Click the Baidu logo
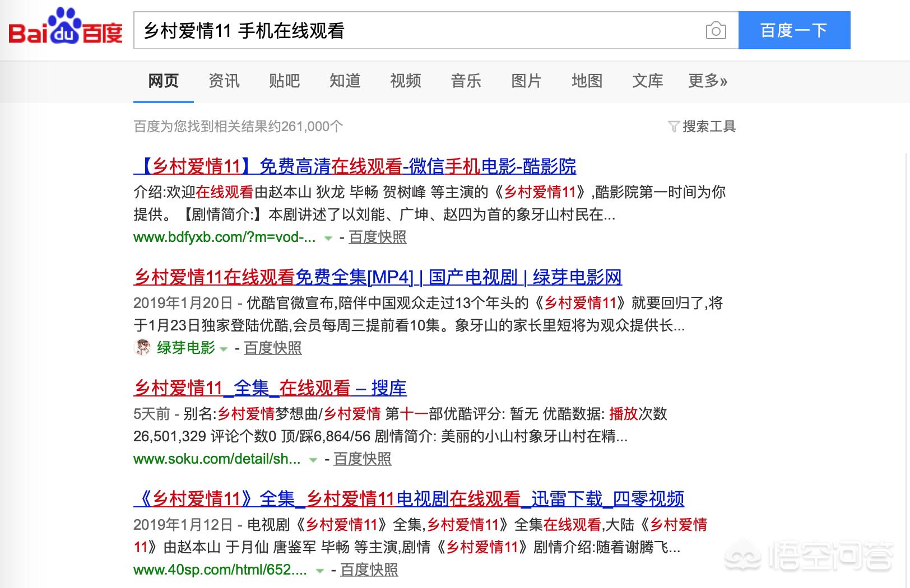This screenshot has height=588, width=910. click(x=66, y=26)
